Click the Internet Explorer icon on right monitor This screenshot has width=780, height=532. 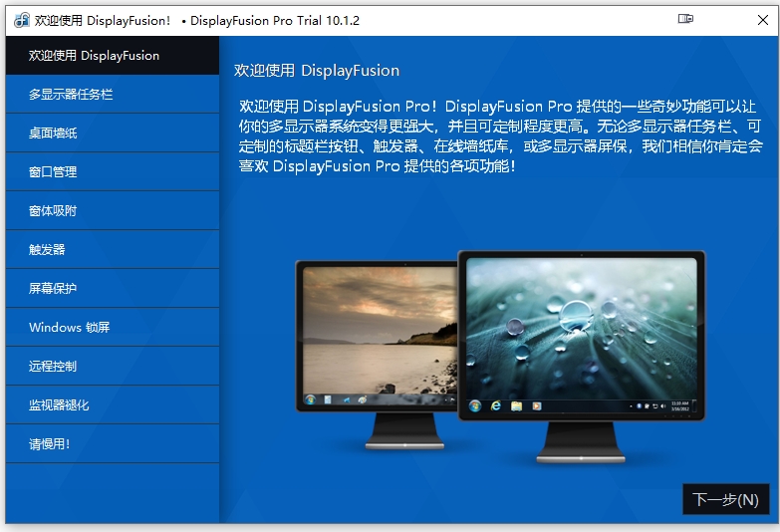point(496,406)
